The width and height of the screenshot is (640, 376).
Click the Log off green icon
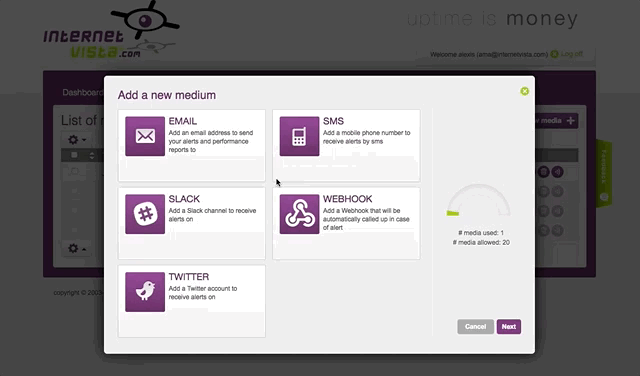click(x=554, y=54)
